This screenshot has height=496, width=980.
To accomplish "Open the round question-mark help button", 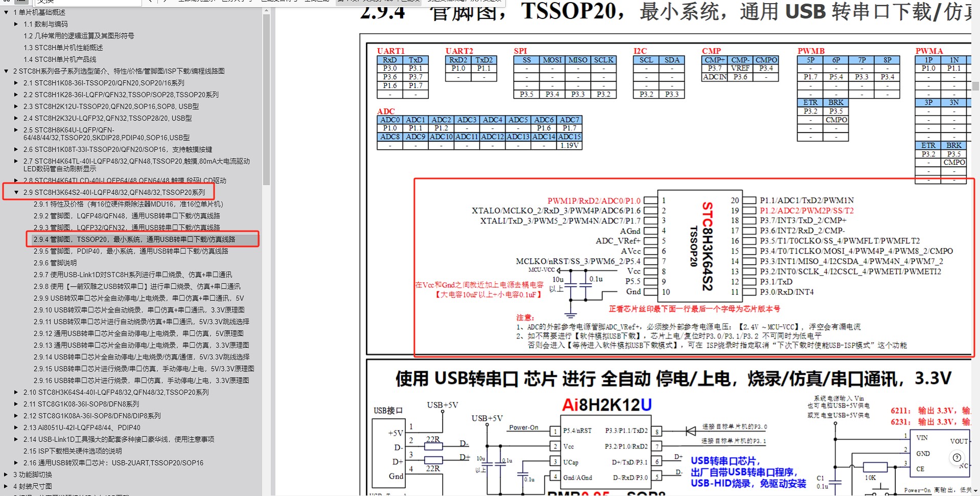I will pos(957,458).
